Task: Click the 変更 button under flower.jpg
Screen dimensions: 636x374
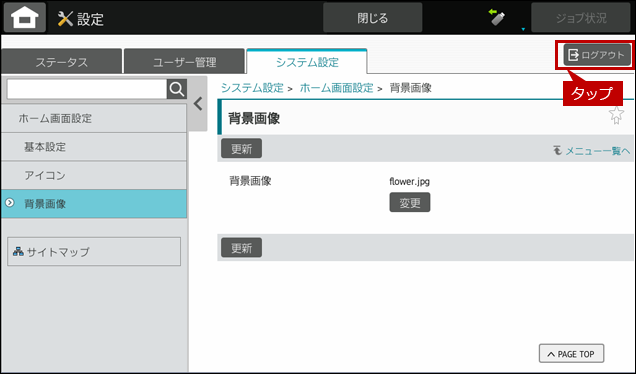Action: 410,202
